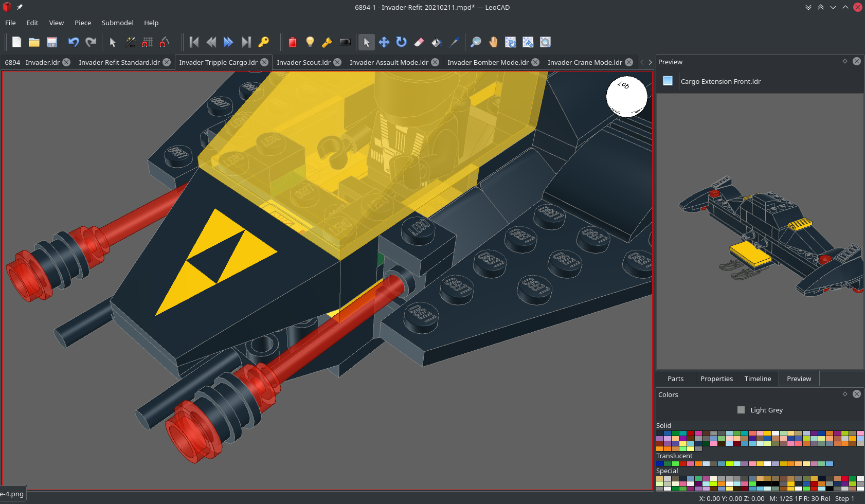The width and height of the screenshot is (865, 504).
Task: Select the Delete (eraser) tool
Action: [x=419, y=42]
